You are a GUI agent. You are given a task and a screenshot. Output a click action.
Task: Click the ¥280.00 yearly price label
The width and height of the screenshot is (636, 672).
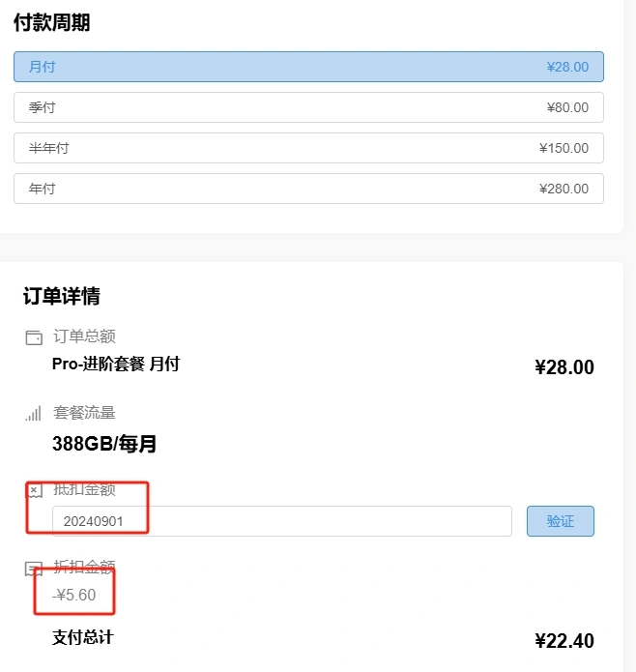point(564,189)
